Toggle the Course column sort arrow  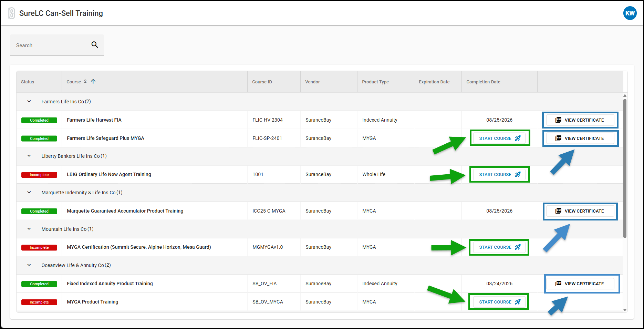pyautogui.click(x=93, y=81)
